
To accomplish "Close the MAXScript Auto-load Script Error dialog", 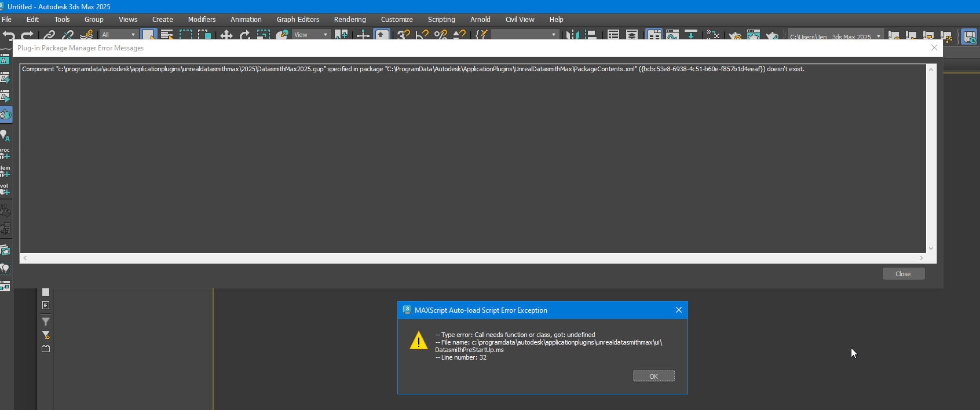I will 678,310.
